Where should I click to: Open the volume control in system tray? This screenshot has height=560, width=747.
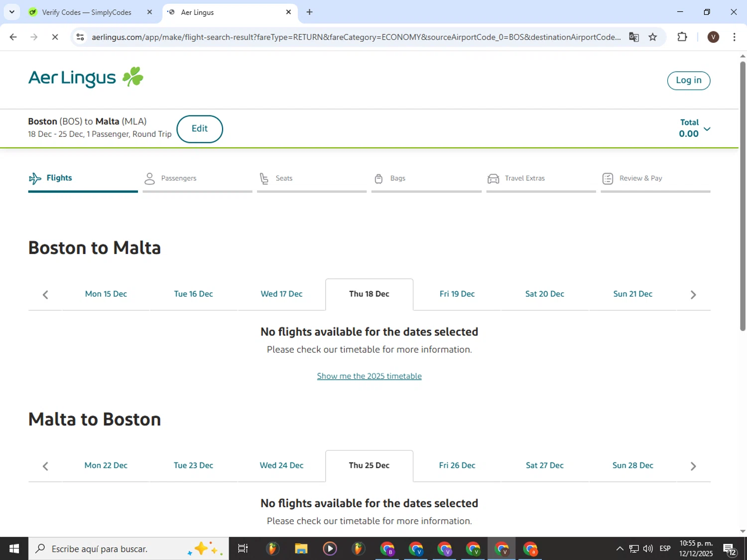(x=648, y=549)
